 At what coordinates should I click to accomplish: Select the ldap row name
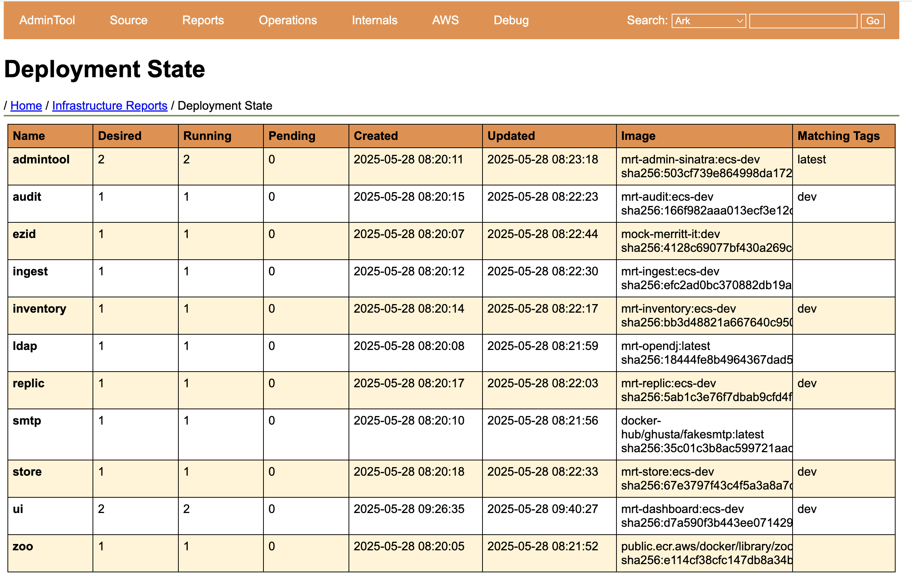coord(25,346)
